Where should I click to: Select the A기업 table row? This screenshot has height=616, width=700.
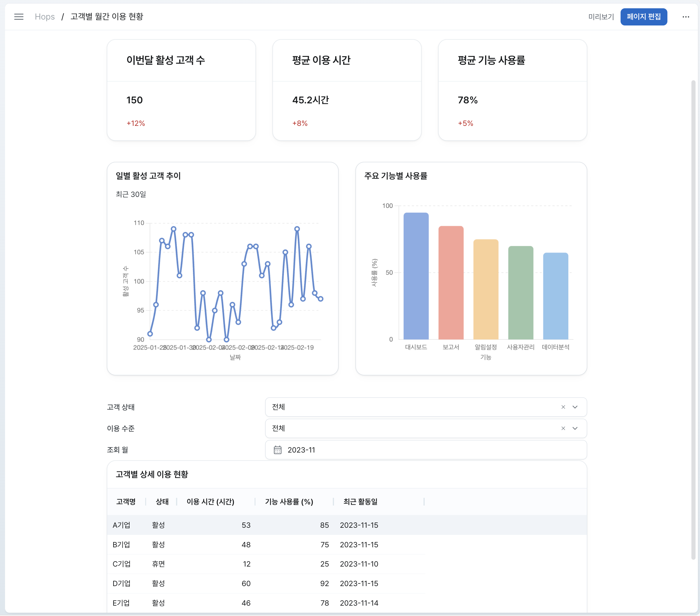[x=346, y=525]
